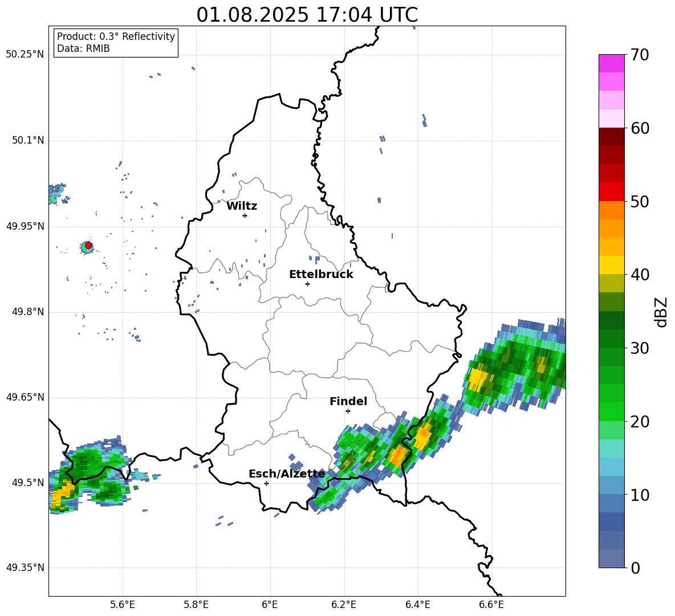675x616 pixels.
Task: Click the 0 label on the colorbar
Action: 635,568
